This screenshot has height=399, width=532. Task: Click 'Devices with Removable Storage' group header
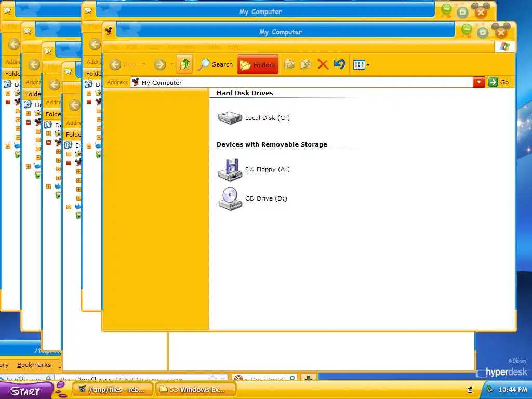pyautogui.click(x=272, y=144)
